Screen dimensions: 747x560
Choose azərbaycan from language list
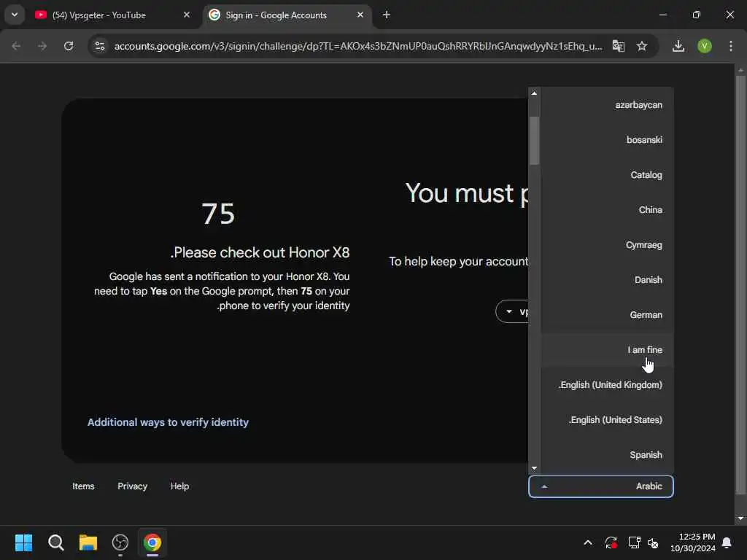point(608,105)
